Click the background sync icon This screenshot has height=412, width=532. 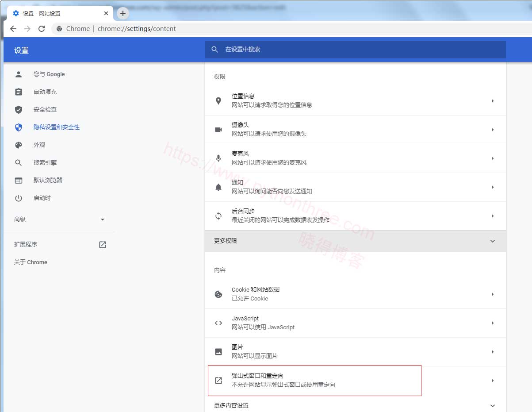click(x=218, y=216)
